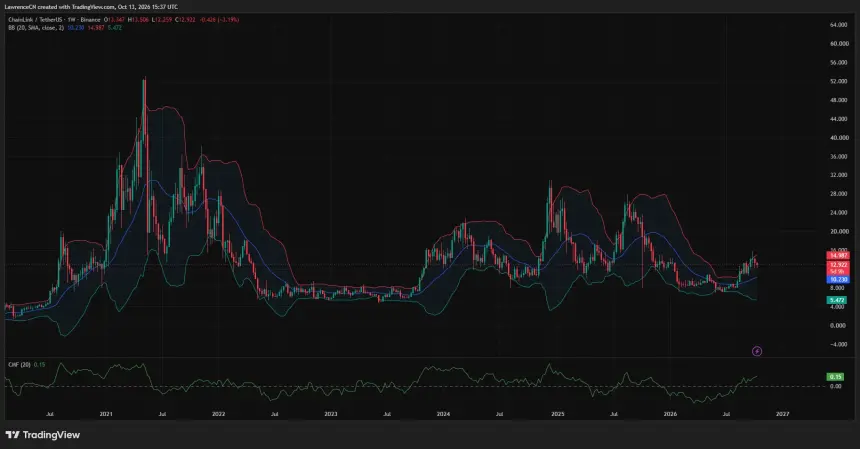
Task: Click the 56.000 price scale label
Action: (x=839, y=62)
